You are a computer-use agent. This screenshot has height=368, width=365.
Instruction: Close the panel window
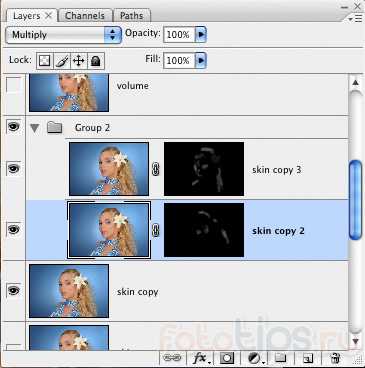pyautogui.click(x=358, y=6)
